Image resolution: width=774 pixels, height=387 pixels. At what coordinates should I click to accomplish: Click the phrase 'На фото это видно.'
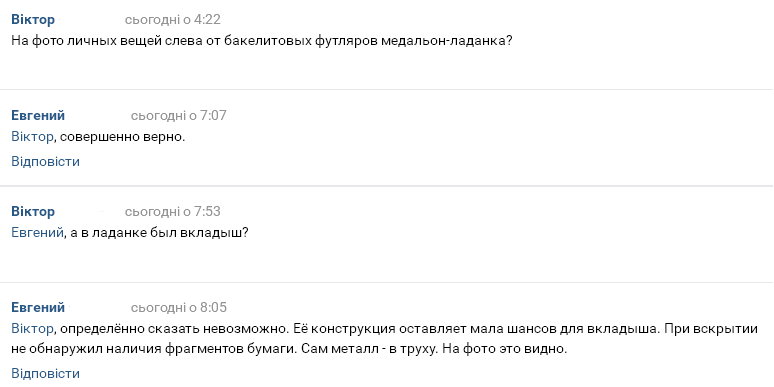(x=504, y=349)
